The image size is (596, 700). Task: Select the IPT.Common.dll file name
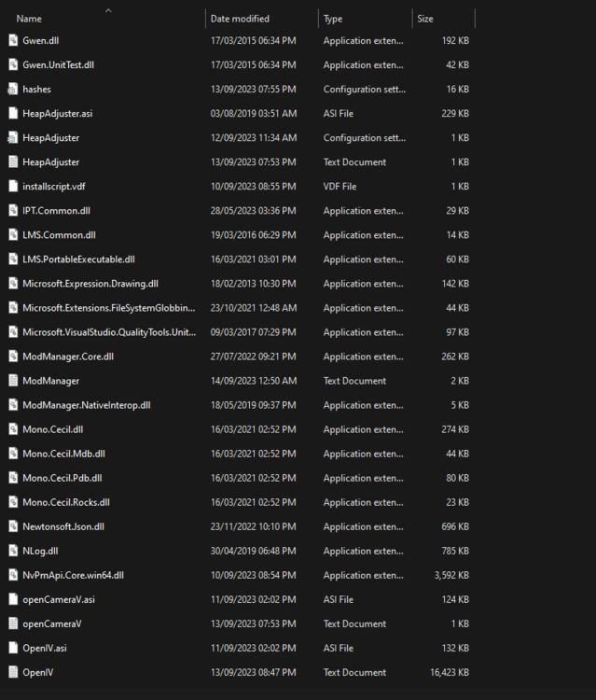pyautogui.click(x=56, y=211)
